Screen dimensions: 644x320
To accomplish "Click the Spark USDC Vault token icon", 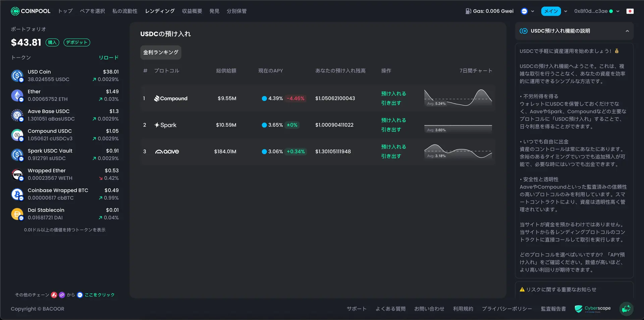I will [17, 154].
